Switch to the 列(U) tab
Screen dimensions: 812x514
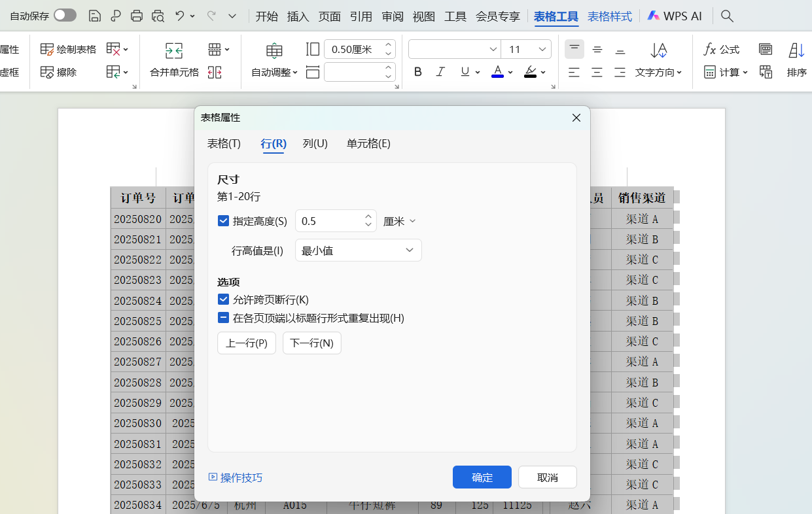pyautogui.click(x=315, y=144)
